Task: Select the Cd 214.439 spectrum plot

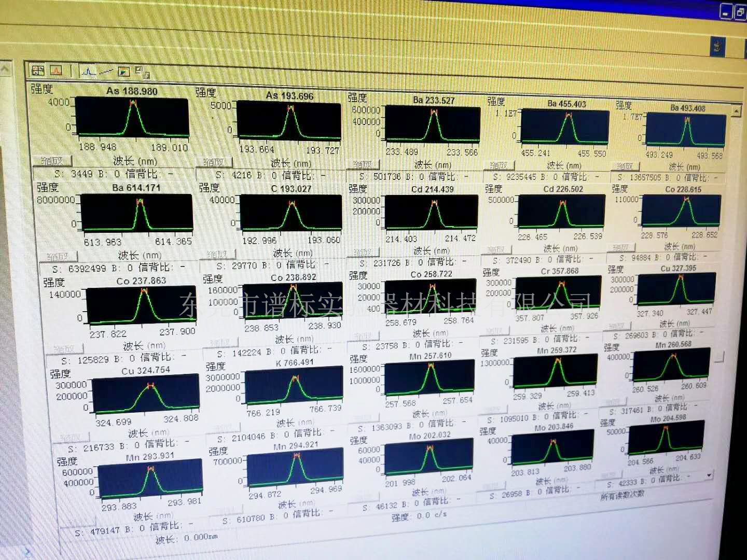Action: [x=432, y=212]
